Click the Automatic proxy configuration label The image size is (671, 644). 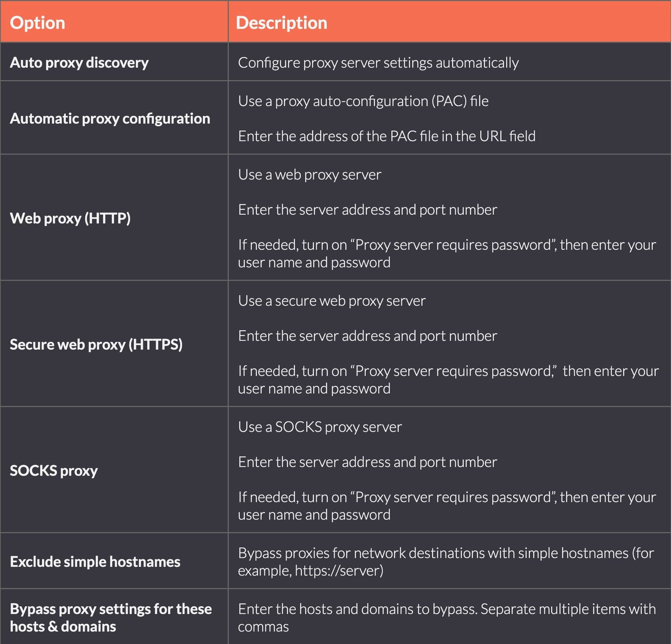point(110,118)
